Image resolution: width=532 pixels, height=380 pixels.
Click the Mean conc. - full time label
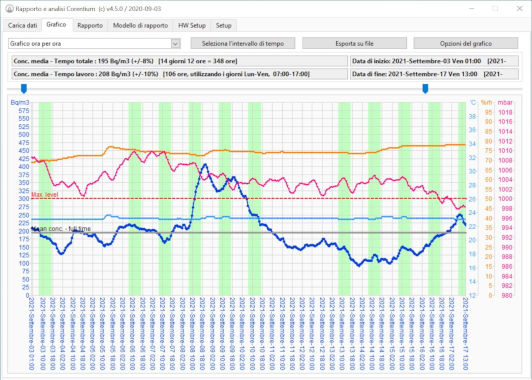click(x=61, y=229)
